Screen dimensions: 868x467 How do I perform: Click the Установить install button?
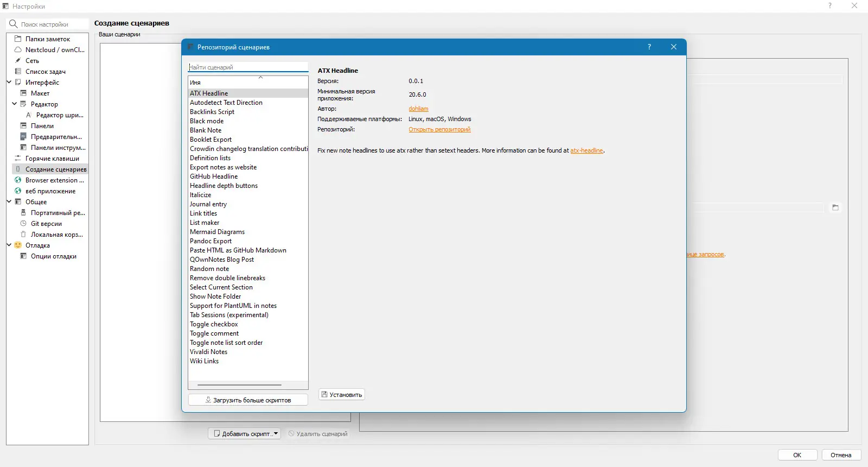[x=342, y=395]
